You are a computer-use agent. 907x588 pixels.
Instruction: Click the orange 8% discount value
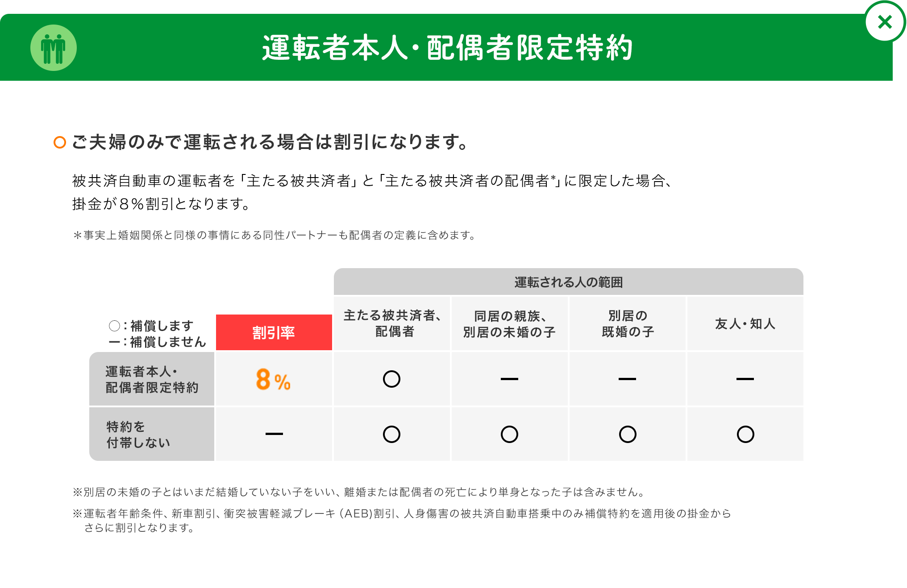click(273, 380)
